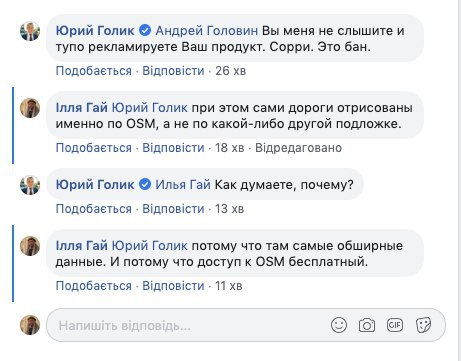The image size is (461, 361).
Task: Open Андрей Головин's tagged profile link
Action: (207, 31)
